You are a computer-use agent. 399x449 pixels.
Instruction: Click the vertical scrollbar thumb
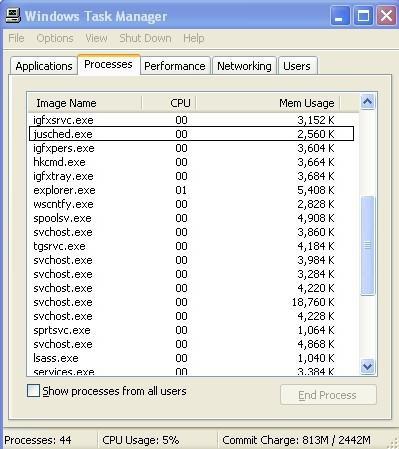pyautogui.click(x=367, y=246)
